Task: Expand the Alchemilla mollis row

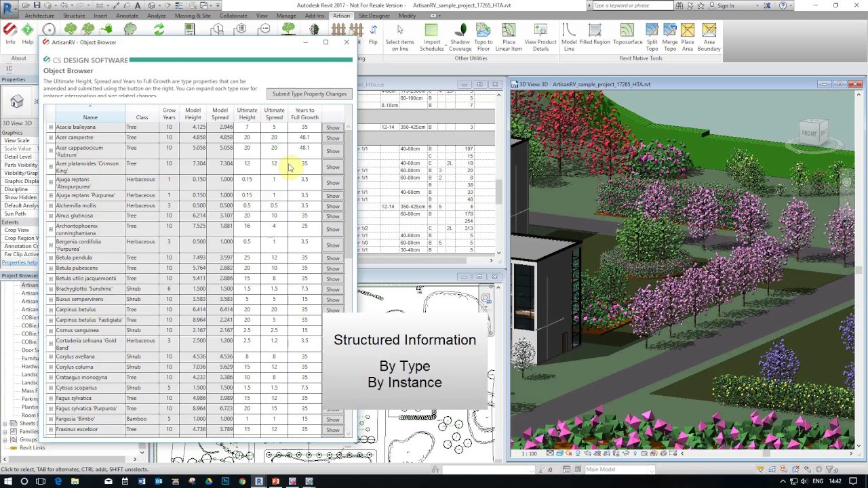Action: click(x=50, y=206)
